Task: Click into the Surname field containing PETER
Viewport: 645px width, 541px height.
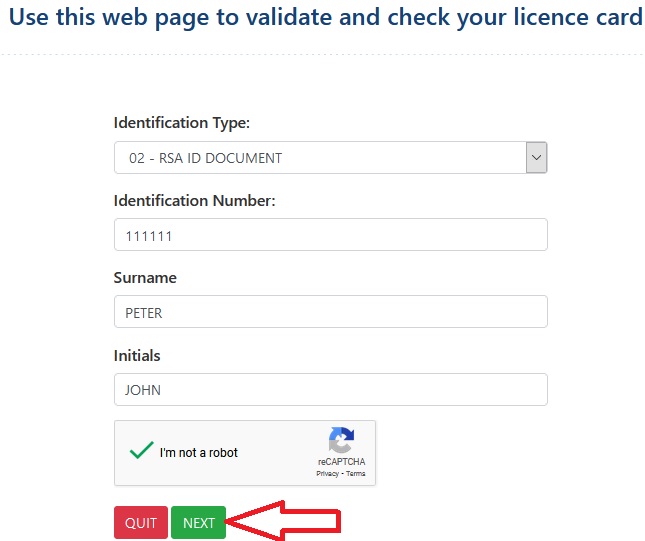Action: pyautogui.click(x=330, y=312)
